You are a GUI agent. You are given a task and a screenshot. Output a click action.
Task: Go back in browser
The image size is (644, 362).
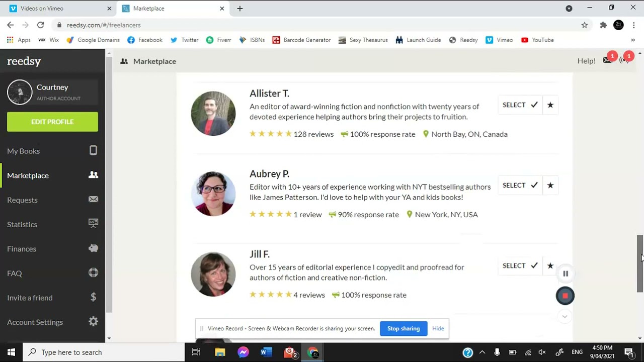pos(11,25)
